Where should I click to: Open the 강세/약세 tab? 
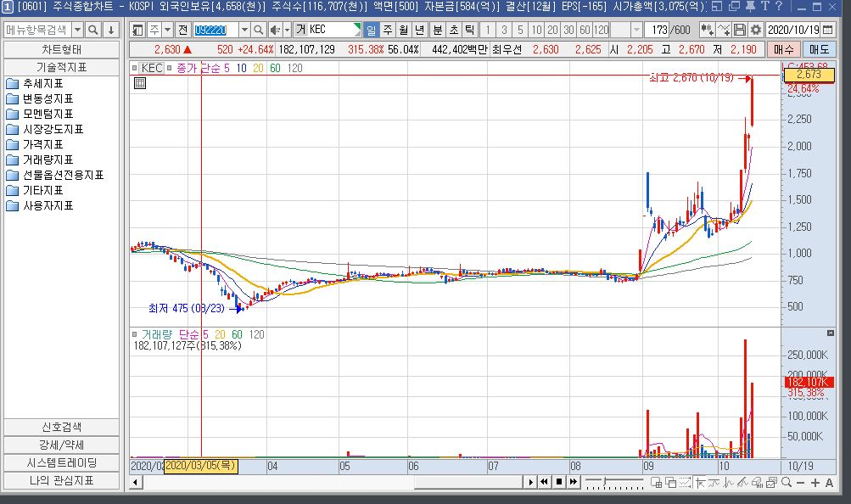click(61, 445)
